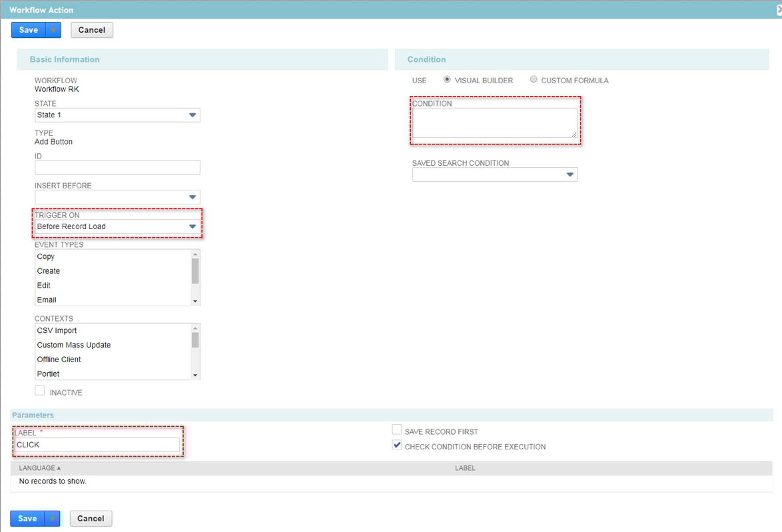Open the Trigger On dropdown showing Before Record Load
The image size is (782, 532).
(193, 226)
